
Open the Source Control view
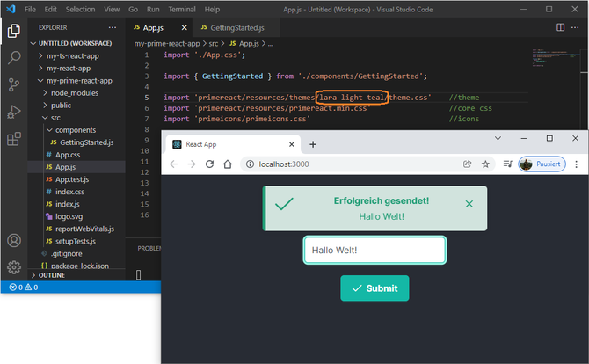(14, 84)
